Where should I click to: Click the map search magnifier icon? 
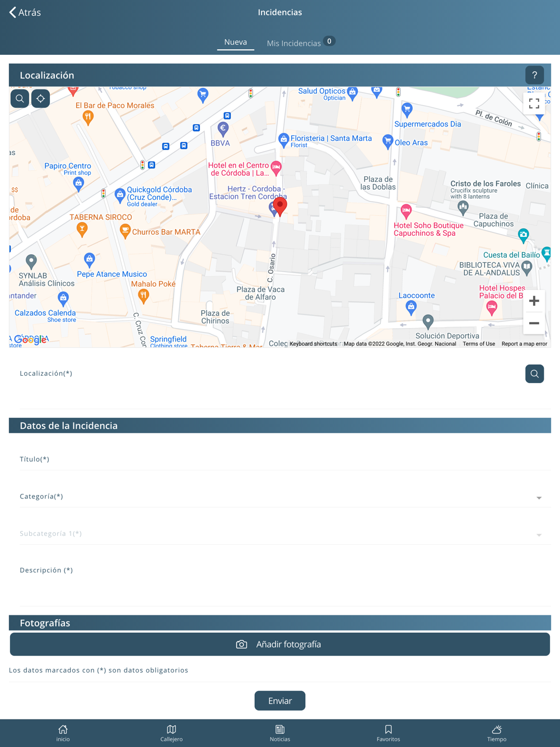pos(20,99)
